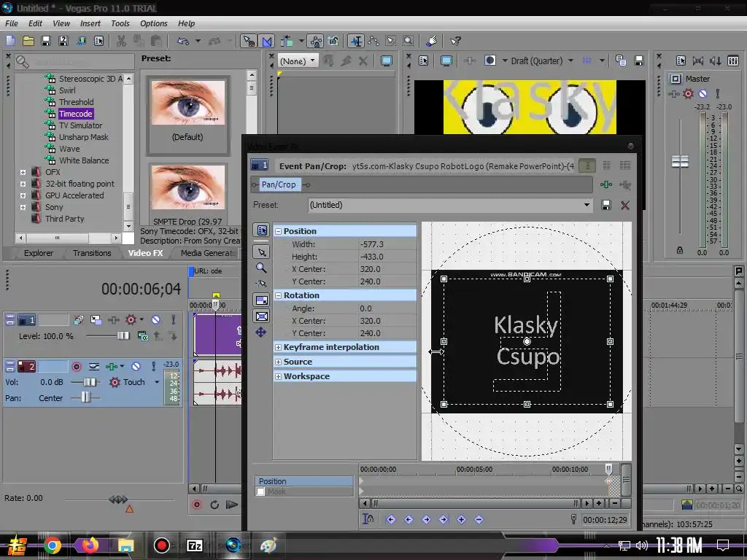The width and height of the screenshot is (747, 560).
Task: Select the Timecode effect
Action: 76,114
